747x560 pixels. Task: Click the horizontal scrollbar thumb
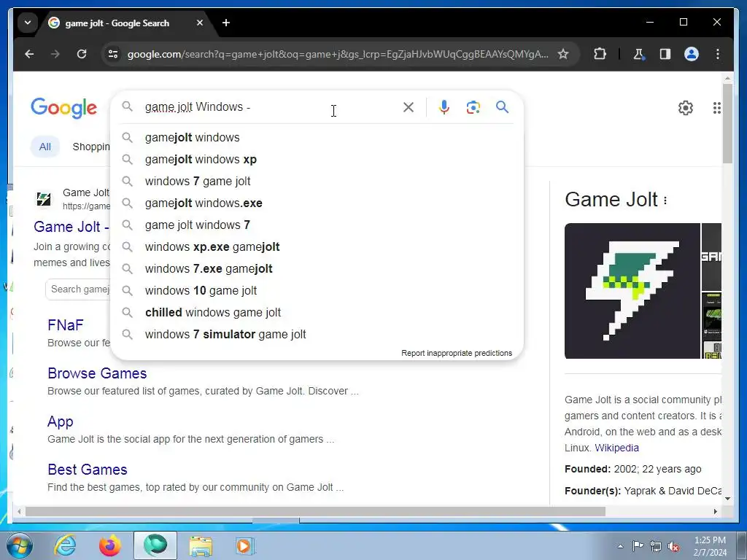[x=315, y=511]
